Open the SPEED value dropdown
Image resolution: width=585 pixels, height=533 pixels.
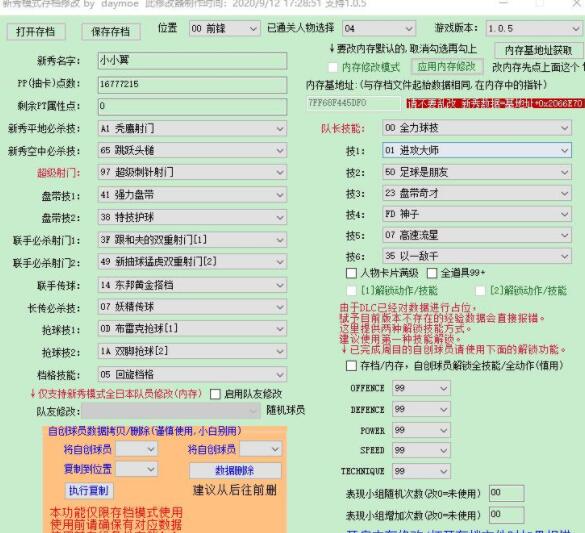coord(421,451)
